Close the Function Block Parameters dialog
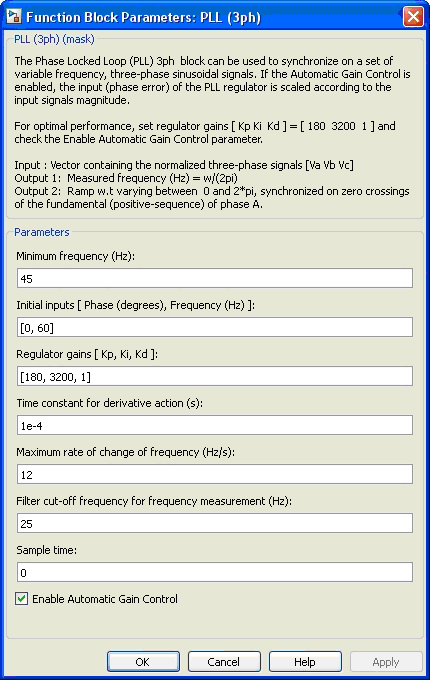The height and width of the screenshot is (680, 430). point(413,17)
